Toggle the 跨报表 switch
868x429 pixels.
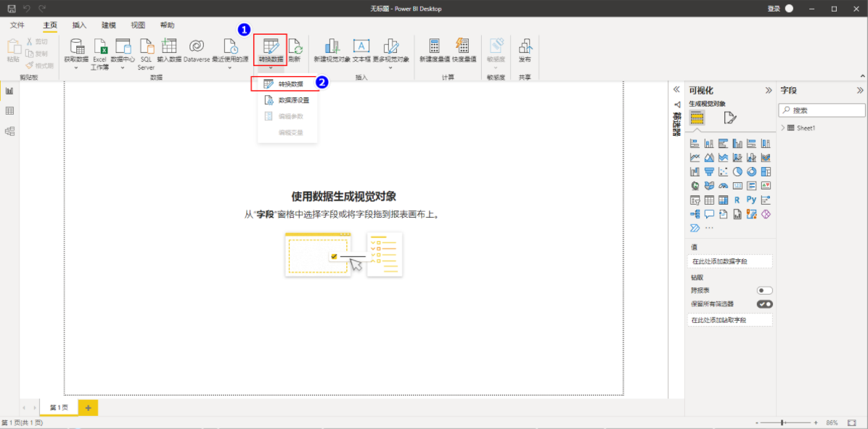(x=764, y=290)
